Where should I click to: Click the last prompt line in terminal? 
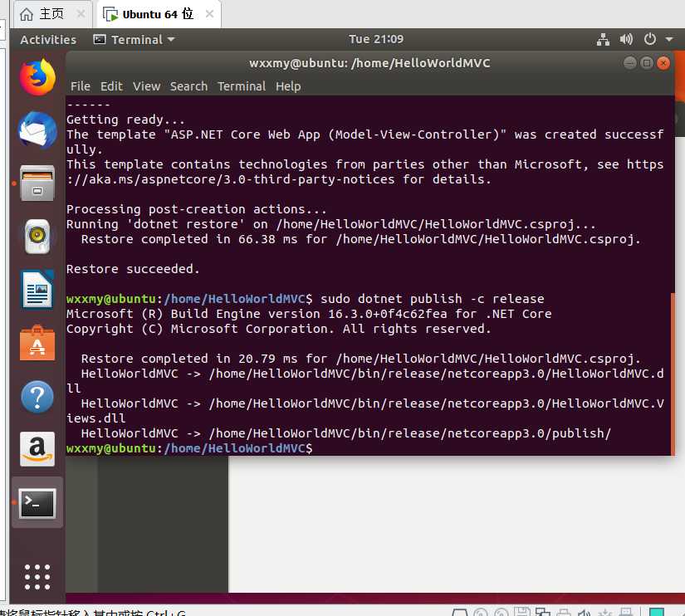189,448
